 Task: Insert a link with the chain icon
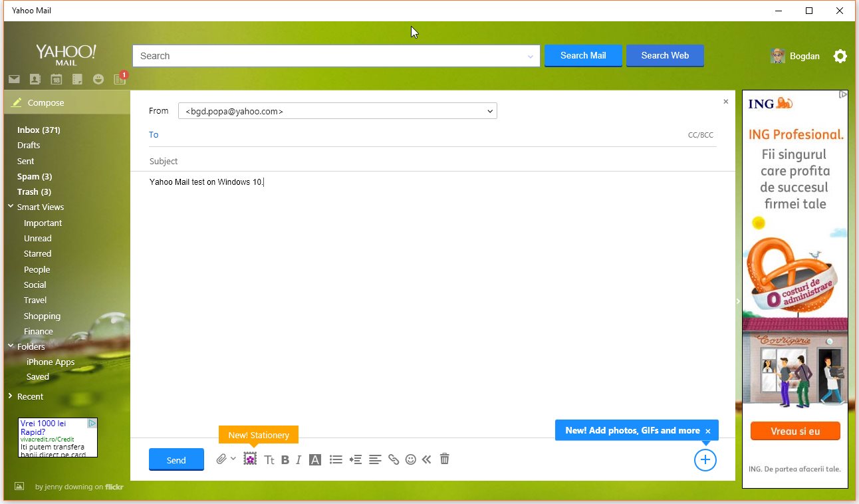(x=394, y=459)
